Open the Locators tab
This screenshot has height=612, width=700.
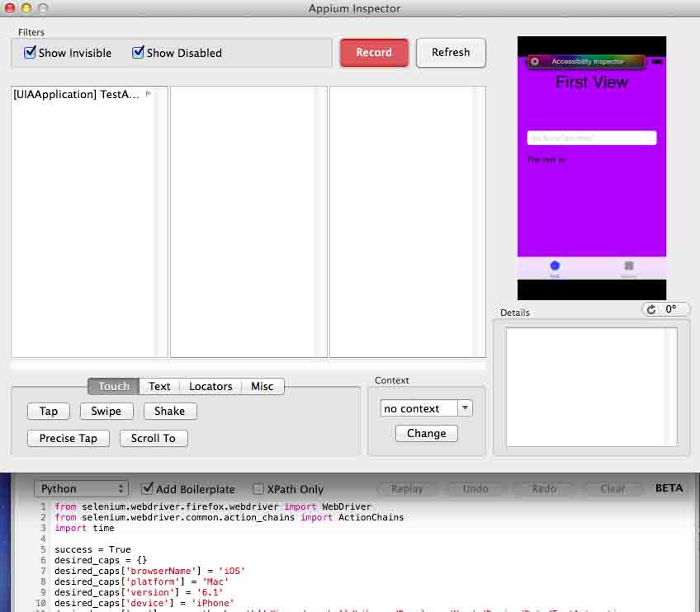[210, 386]
